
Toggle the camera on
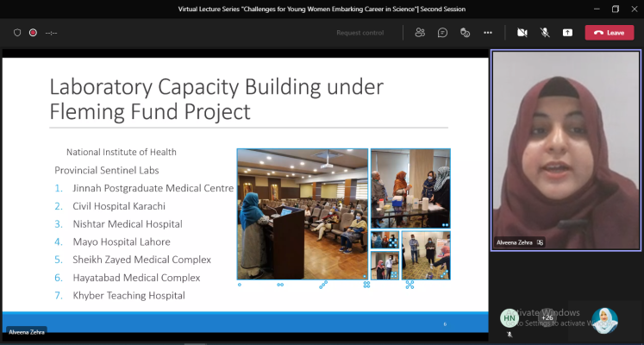[522, 33]
